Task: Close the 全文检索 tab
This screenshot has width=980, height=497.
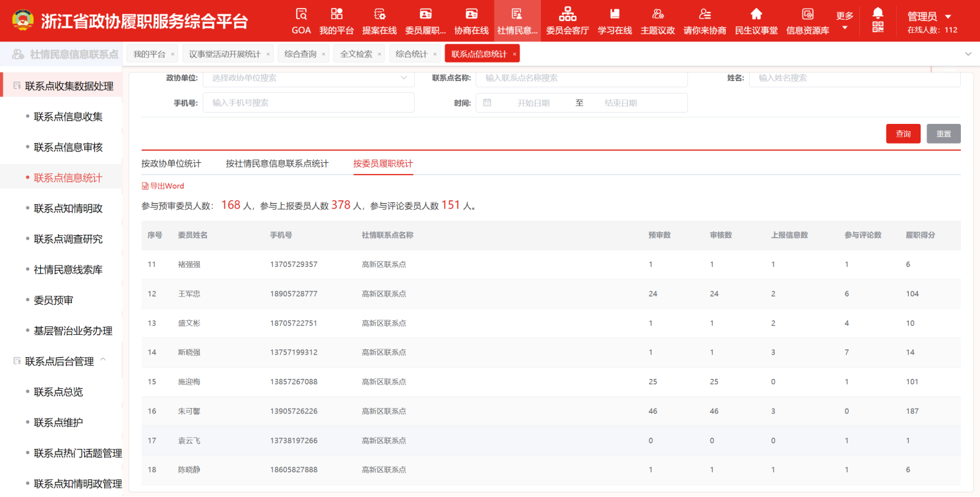Action: [379, 55]
